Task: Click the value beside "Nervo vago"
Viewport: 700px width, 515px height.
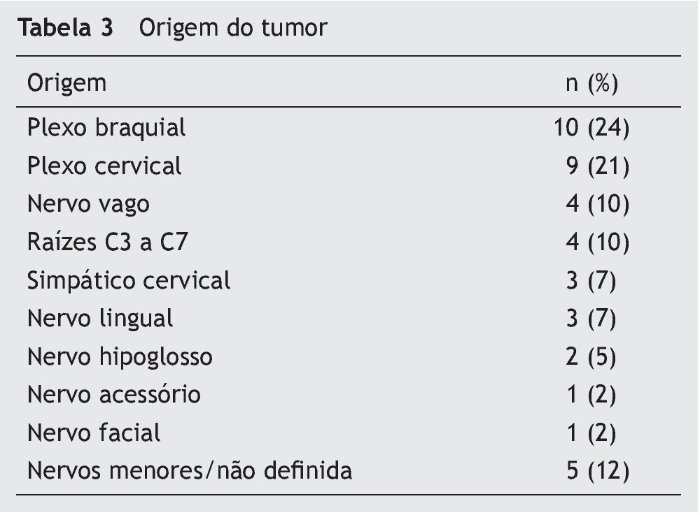Action: point(596,204)
